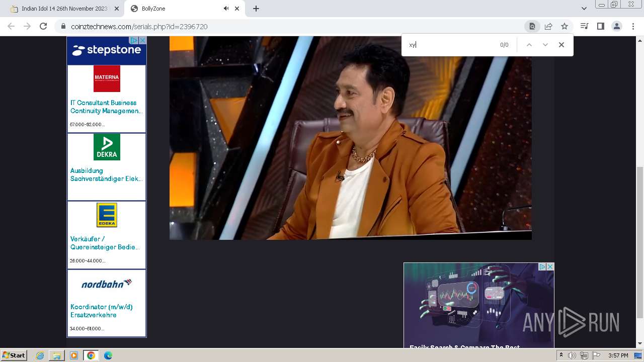Bookmark this tab with the star
644x362 pixels.
click(x=565, y=26)
